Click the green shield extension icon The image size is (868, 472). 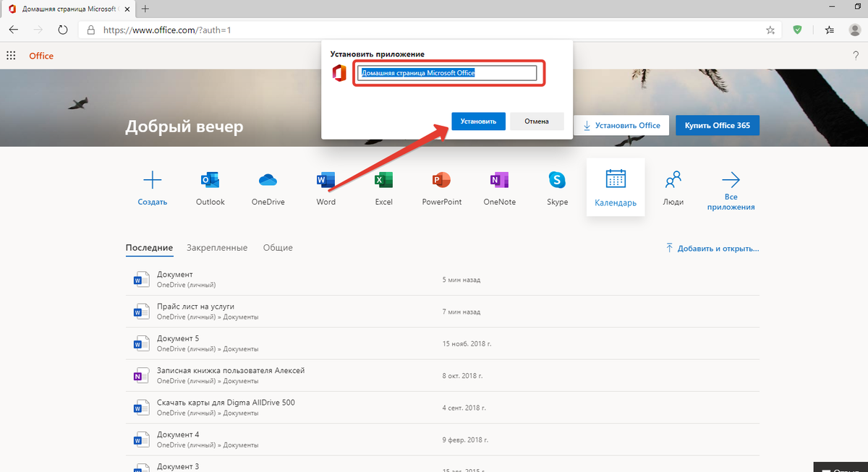pyautogui.click(x=798, y=30)
